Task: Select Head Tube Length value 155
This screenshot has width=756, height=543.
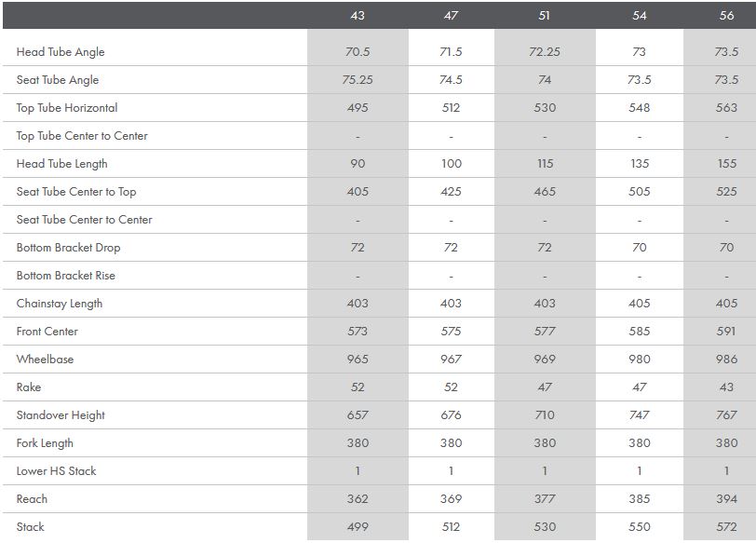Action: [x=726, y=164]
